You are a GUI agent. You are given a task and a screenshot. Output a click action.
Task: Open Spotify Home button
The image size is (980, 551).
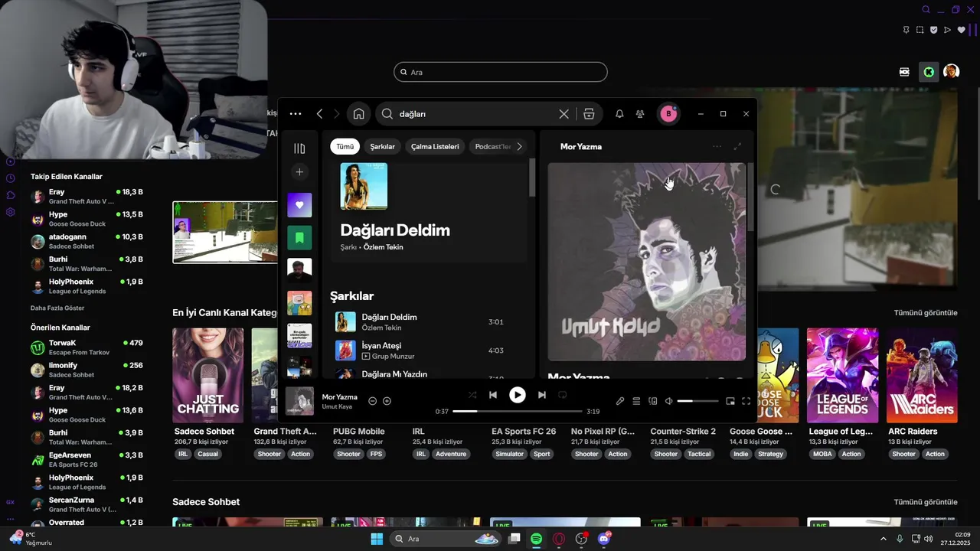pos(358,114)
